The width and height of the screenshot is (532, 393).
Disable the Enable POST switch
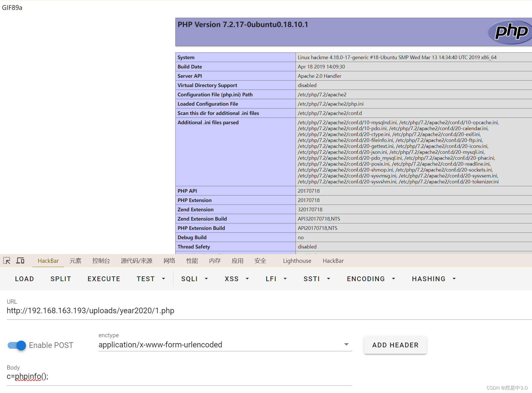(17, 345)
